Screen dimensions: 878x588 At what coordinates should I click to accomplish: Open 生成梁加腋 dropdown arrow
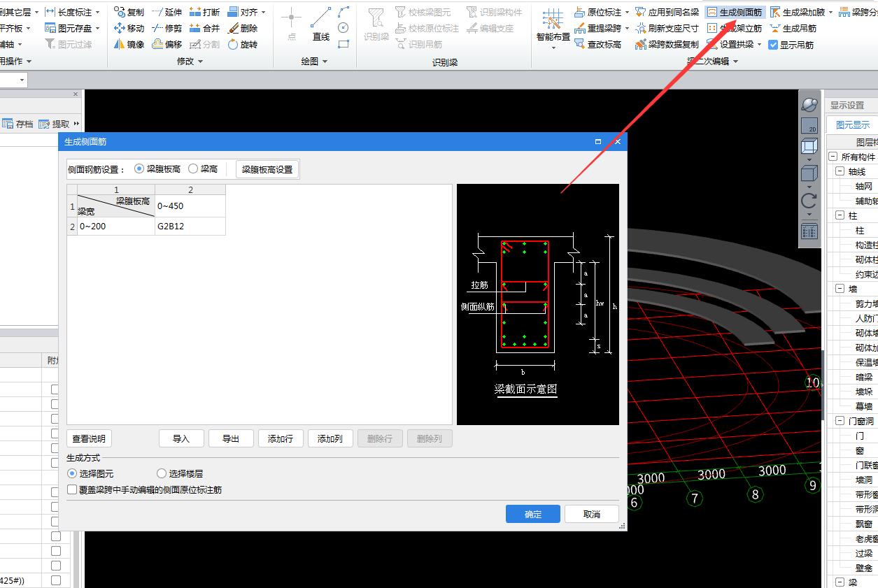830,13
